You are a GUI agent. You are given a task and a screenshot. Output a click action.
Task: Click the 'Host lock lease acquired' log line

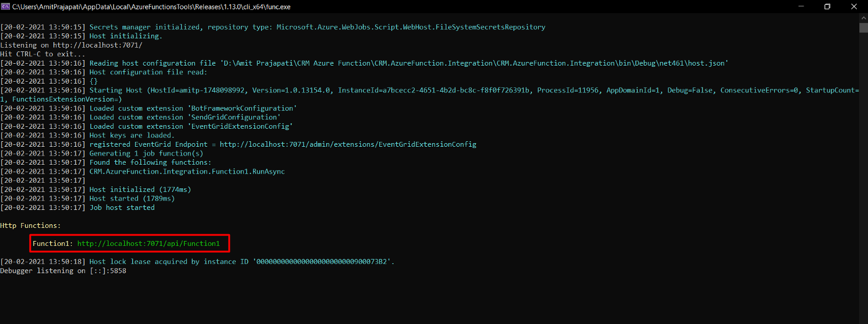click(x=242, y=261)
